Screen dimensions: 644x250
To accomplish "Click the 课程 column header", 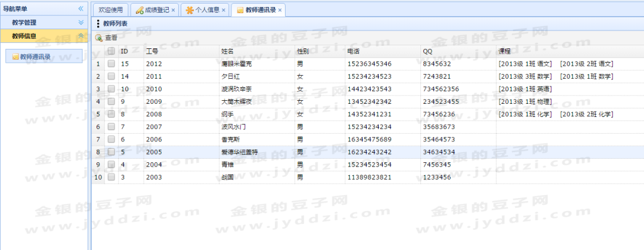I will [570, 51].
